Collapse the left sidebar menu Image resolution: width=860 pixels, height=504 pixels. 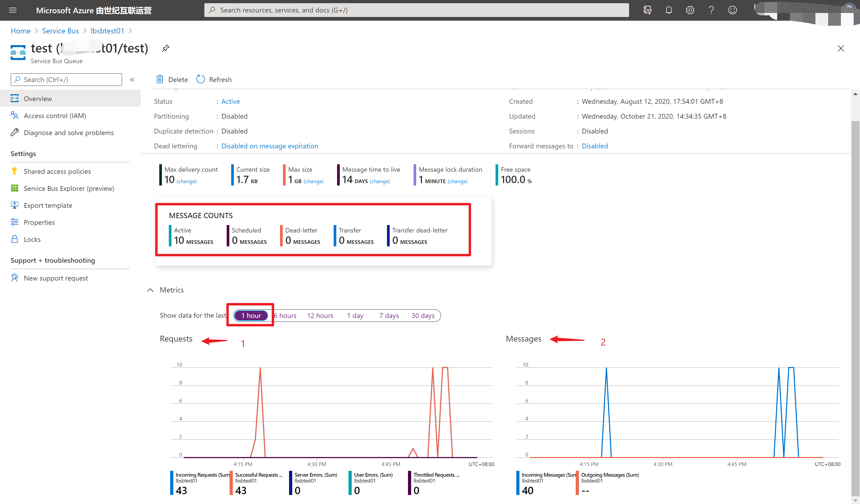pyautogui.click(x=132, y=80)
